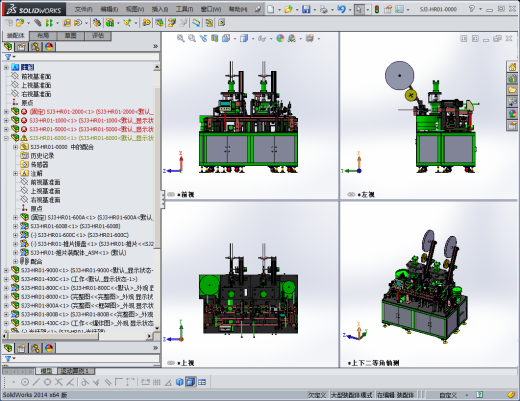Switch to the 布局 tab
This screenshot has width=520, height=401.
(x=43, y=36)
